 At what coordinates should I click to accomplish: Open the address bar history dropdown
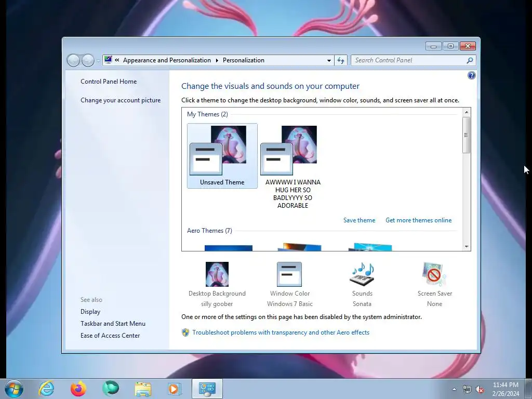329,60
